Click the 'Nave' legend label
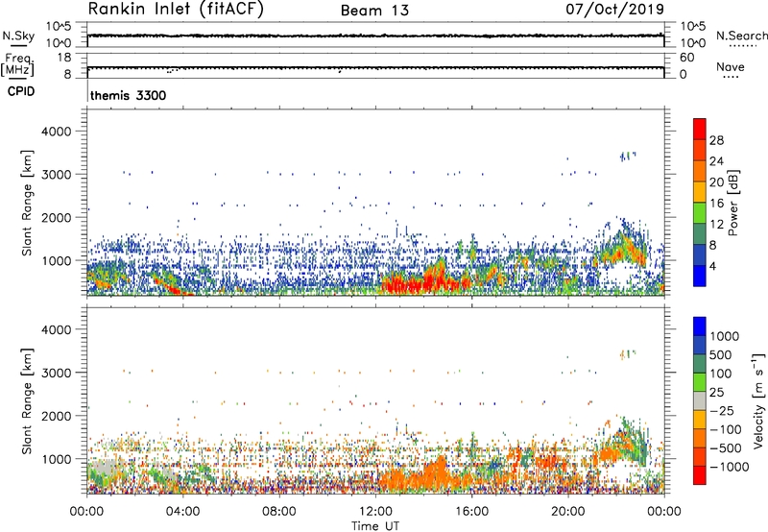This screenshot has height=532, width=768. click(x=731, y=66)
